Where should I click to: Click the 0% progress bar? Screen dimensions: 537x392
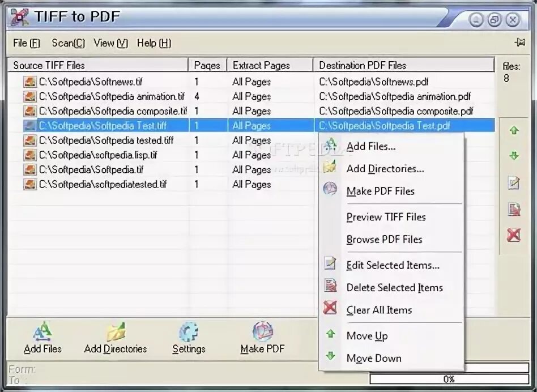pyautogui.click(x=449, y=379)
